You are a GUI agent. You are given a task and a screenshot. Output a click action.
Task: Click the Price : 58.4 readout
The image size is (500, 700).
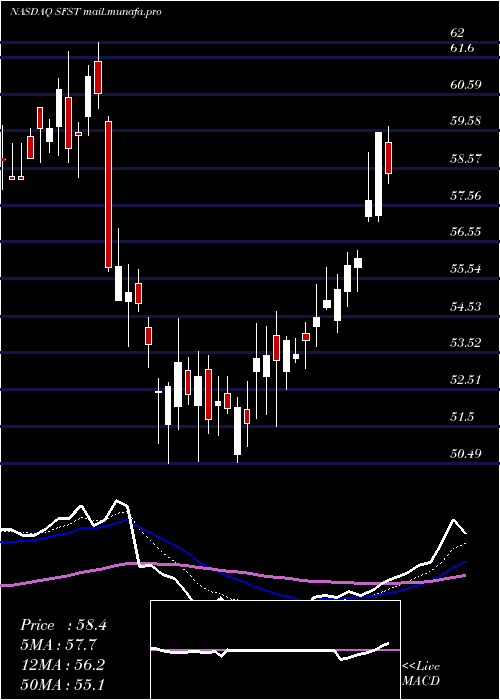click(63, 625)
